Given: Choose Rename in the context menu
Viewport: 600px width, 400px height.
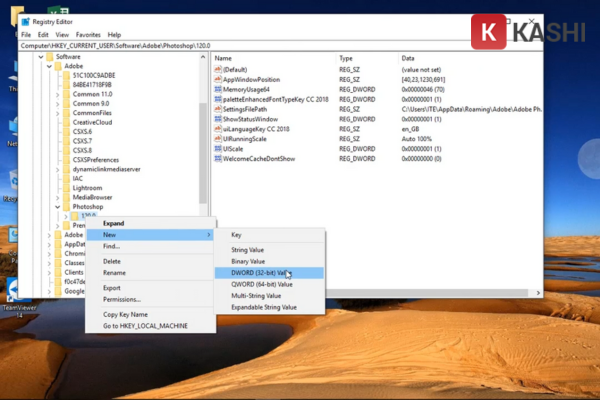Looking at the screenshot, I should [150, 273].
